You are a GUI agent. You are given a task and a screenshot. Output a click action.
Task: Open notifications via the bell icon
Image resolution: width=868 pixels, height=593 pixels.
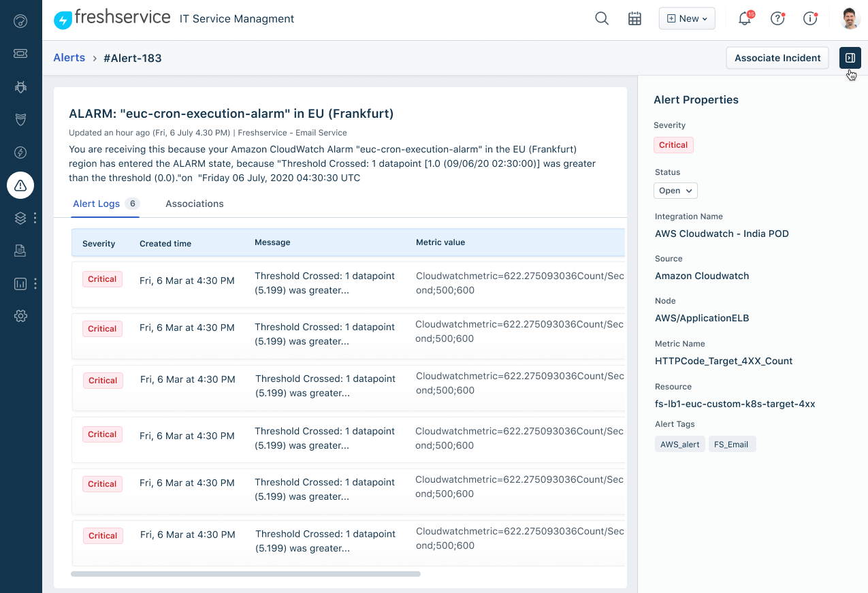click(744, 19)
